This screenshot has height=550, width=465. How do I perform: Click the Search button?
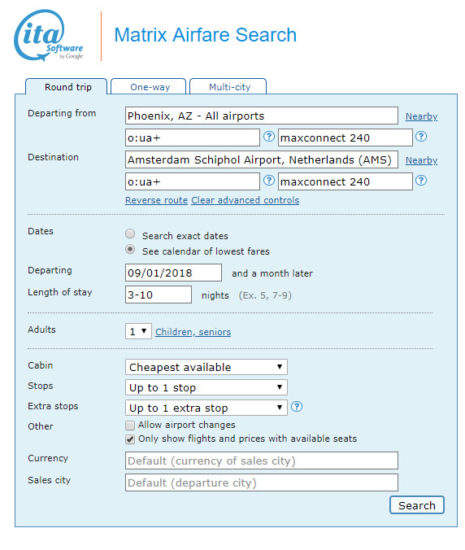pyautogui.click(x=417, y=505)
